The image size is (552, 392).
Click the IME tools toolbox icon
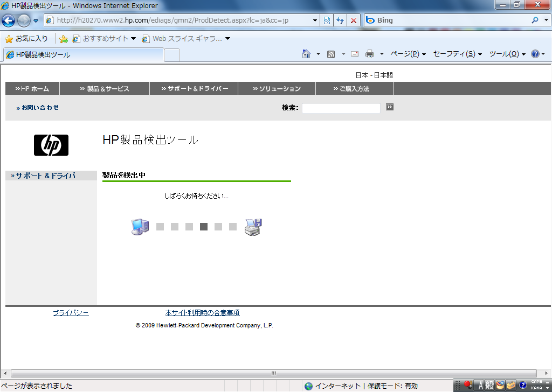click(511, 386)
